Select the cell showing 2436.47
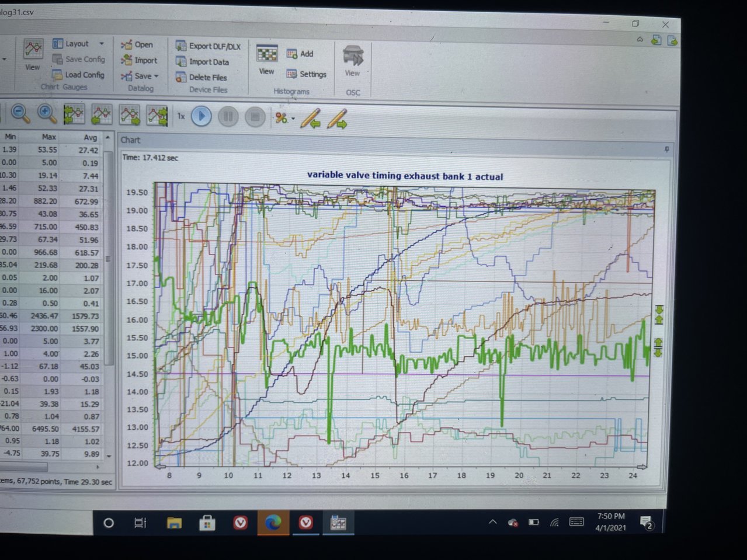The height and width of the screenshot is (560, 747). coord(44,316)
